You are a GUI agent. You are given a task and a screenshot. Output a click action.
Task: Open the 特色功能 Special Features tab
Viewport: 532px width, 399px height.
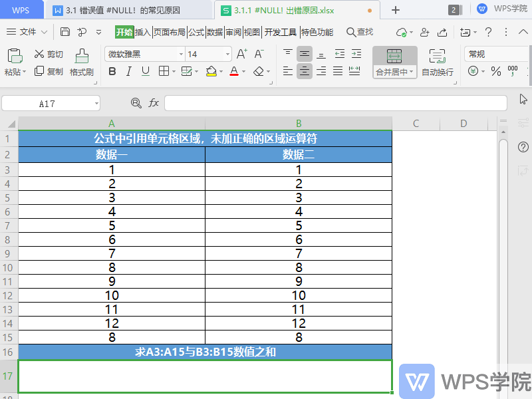317,32
